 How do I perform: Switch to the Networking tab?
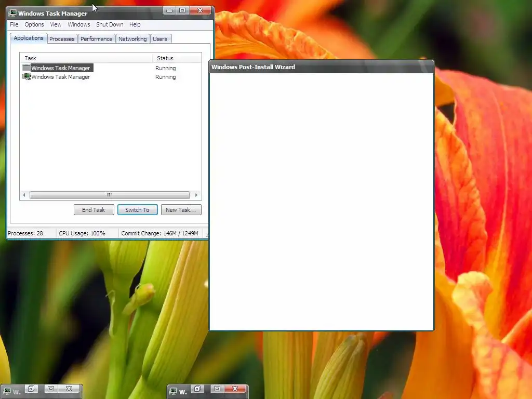click(132, 39)
